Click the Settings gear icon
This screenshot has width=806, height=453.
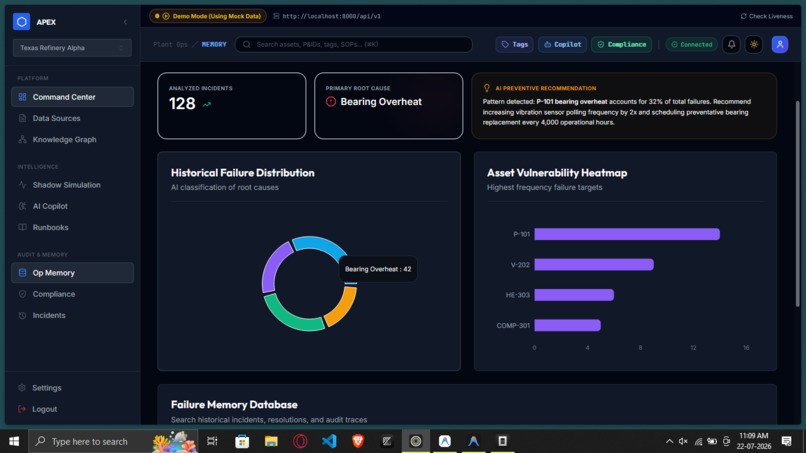pyautogui.click(x=22, y=388)
